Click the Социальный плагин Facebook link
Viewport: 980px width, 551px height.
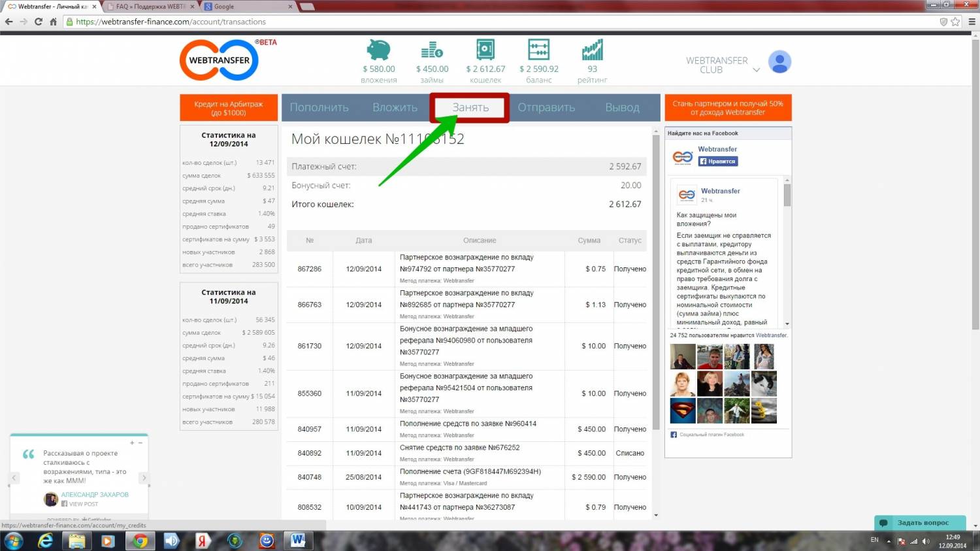(711, 435)
